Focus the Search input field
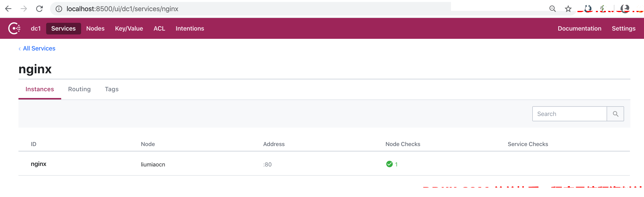644x197 pixels. 569,114
